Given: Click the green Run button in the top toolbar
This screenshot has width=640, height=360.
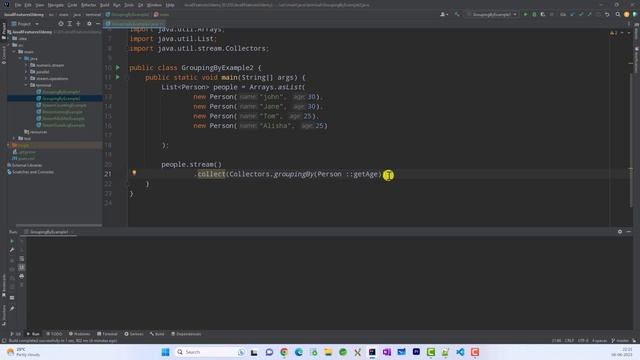Looking at the screenshot, I should click(525, 14).
